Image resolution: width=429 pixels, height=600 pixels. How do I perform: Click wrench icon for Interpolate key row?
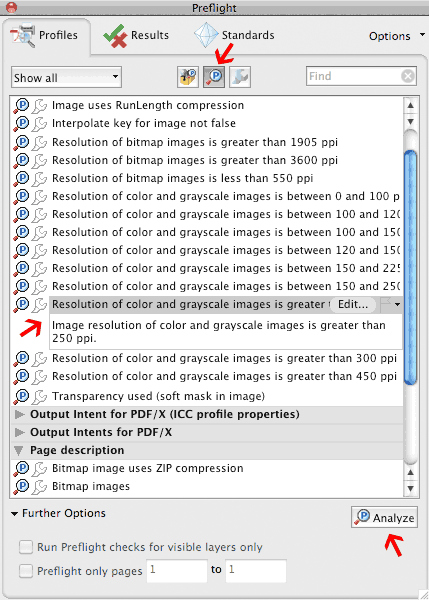39,124
